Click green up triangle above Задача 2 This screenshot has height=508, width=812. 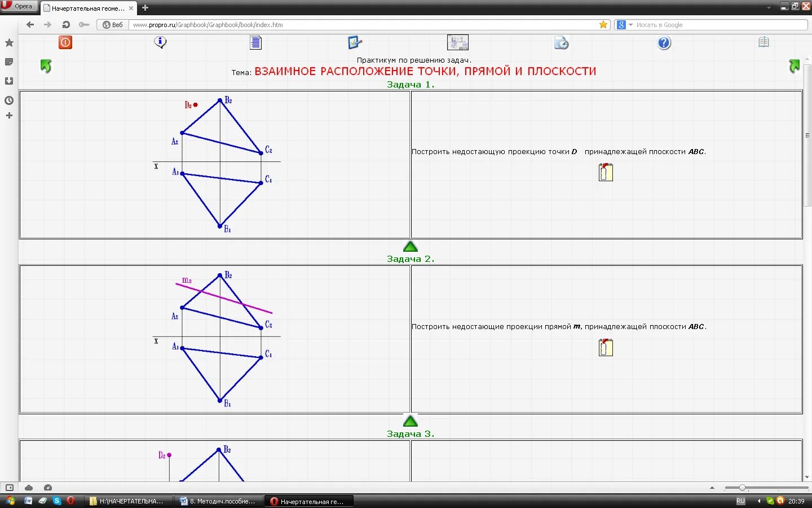coord(411,247)
